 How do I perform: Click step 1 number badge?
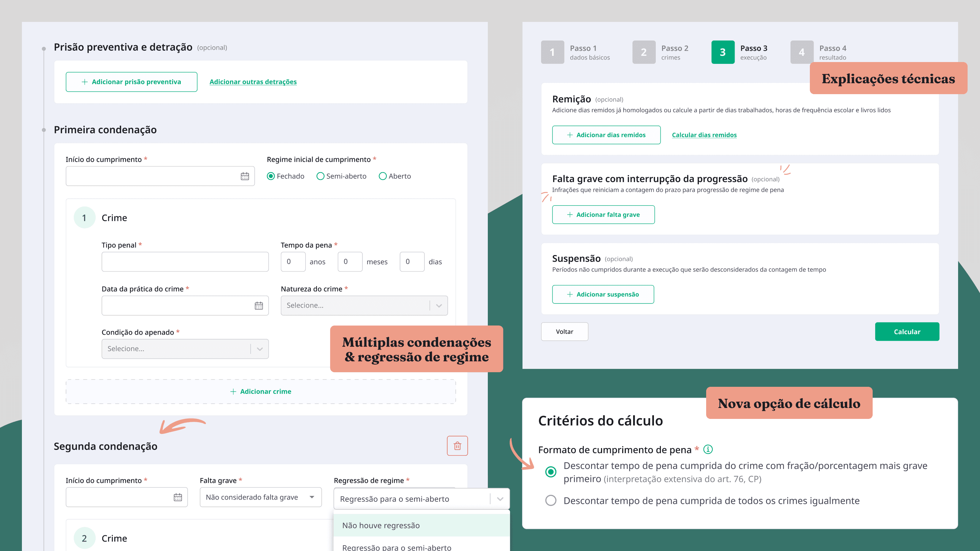[x=552, y=52]
